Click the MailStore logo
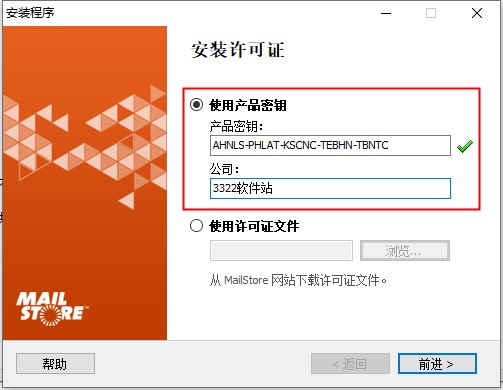This screenshot has height=390, width=503. pos(52,309)
